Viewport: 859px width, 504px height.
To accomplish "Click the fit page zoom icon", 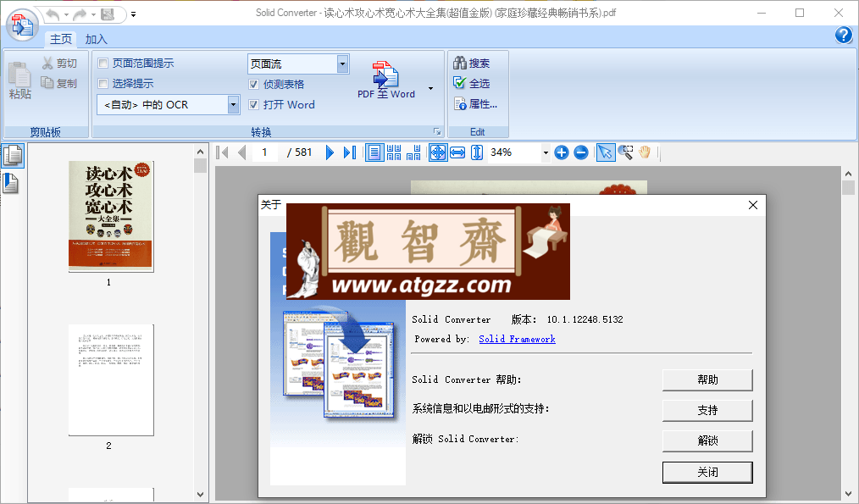I will [438, 152].
